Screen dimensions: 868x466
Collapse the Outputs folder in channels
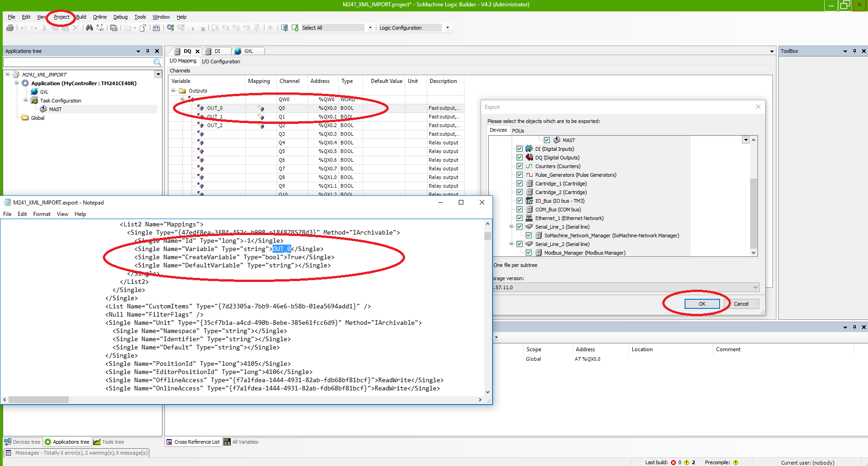pyautogui.click(x=173, y=91)
